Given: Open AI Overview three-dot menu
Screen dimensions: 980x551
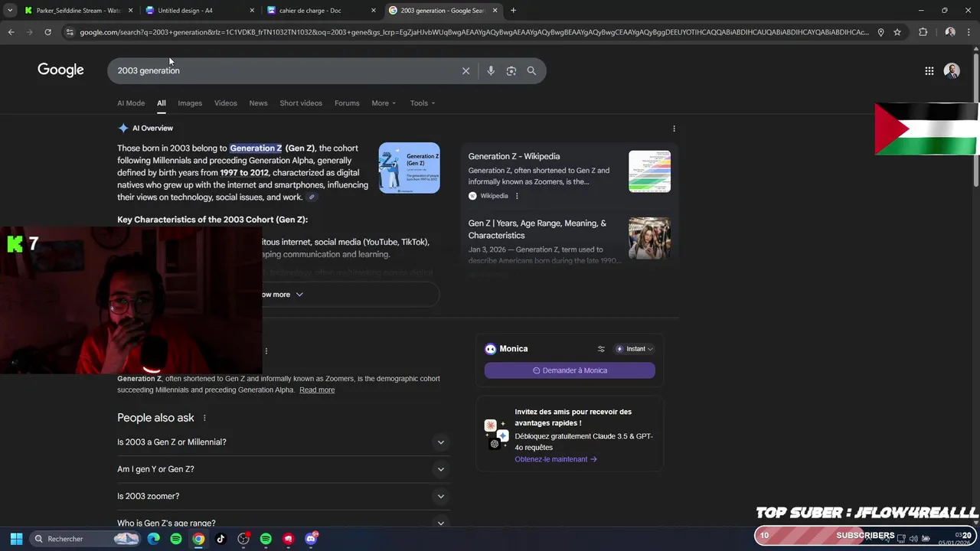Looking at the screenshot, I should pyautogui.click(x=674, y=129).
